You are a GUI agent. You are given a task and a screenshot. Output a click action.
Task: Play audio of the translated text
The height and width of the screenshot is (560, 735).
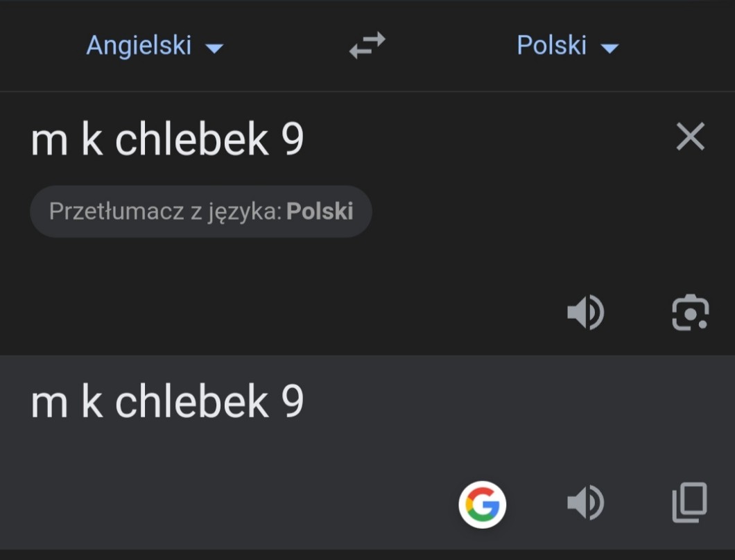tap(585, 504)
